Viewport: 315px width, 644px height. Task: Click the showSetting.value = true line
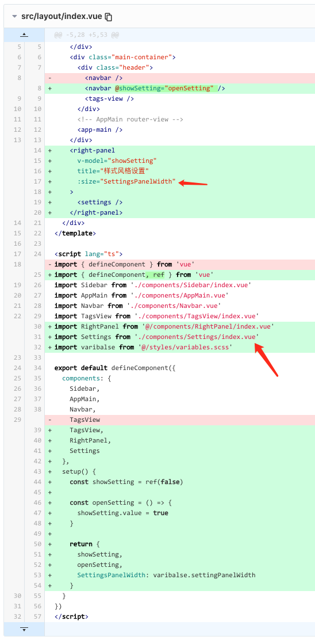[x=180, y=513]
